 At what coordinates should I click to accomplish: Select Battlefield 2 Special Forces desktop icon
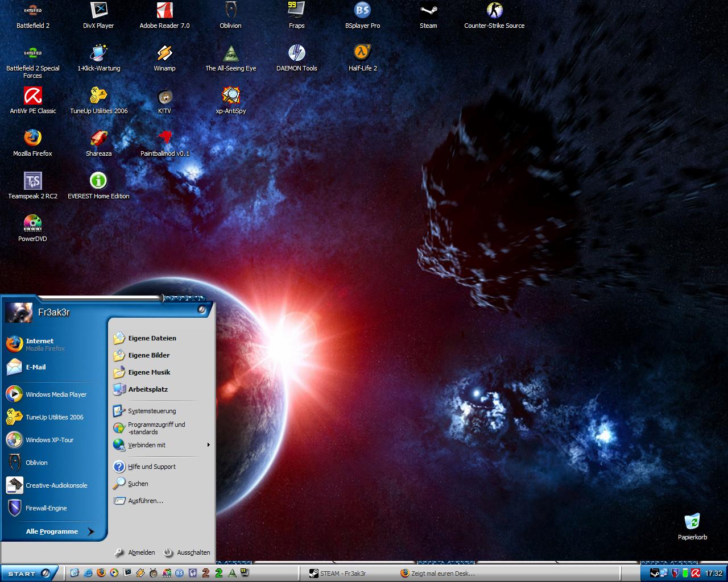pyautogui.click(x=33, y=61)
